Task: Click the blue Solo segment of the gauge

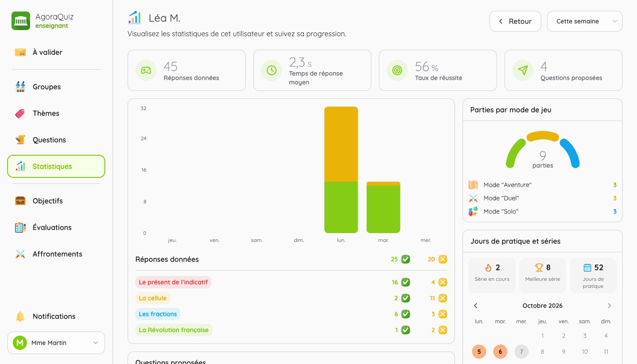Action: pos(570,153)
